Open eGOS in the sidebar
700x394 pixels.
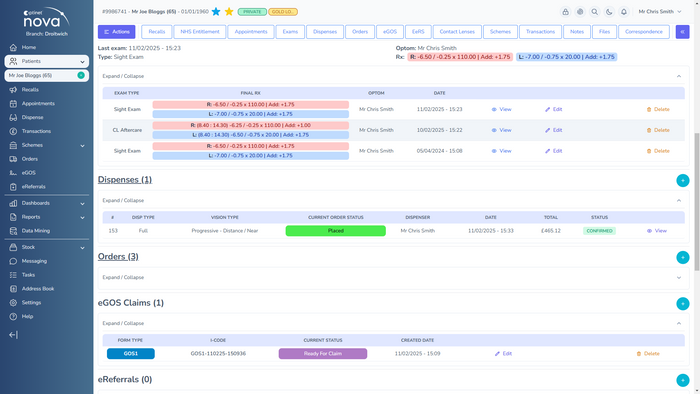pos(29,173)
